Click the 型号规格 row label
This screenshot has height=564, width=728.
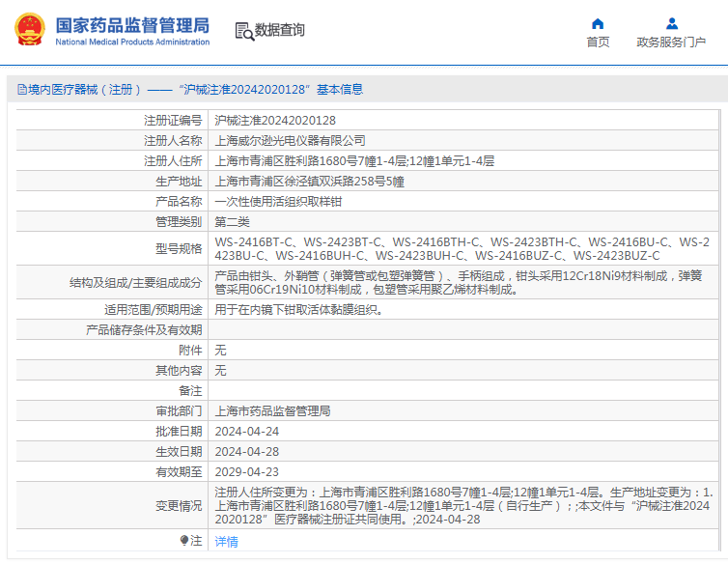[x=179, y=248]
